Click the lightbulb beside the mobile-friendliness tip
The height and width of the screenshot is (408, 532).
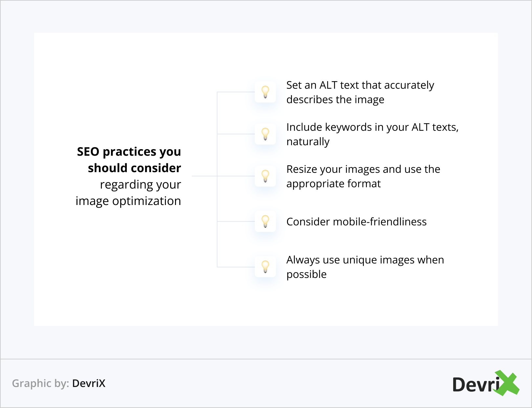265,221
